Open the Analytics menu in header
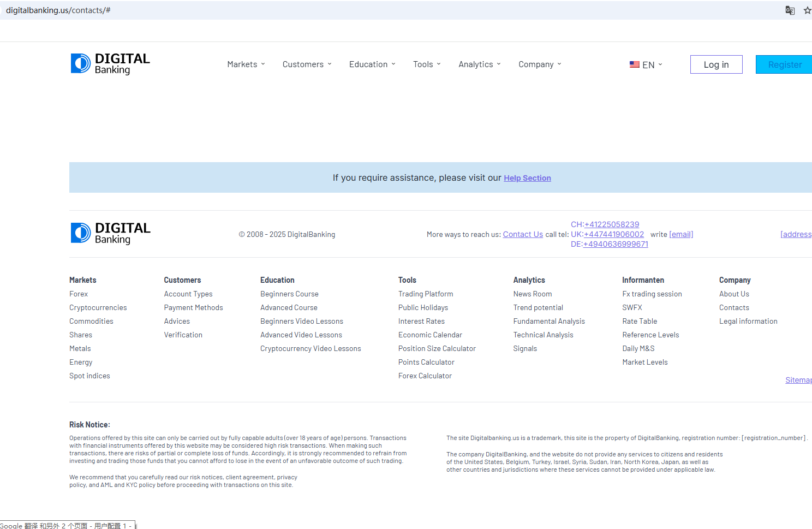 (x=479, y=64)
